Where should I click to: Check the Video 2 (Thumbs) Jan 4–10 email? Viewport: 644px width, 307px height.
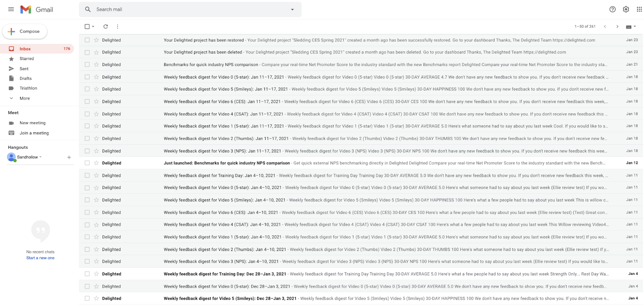pyautogui.click(x=87, y=249)
